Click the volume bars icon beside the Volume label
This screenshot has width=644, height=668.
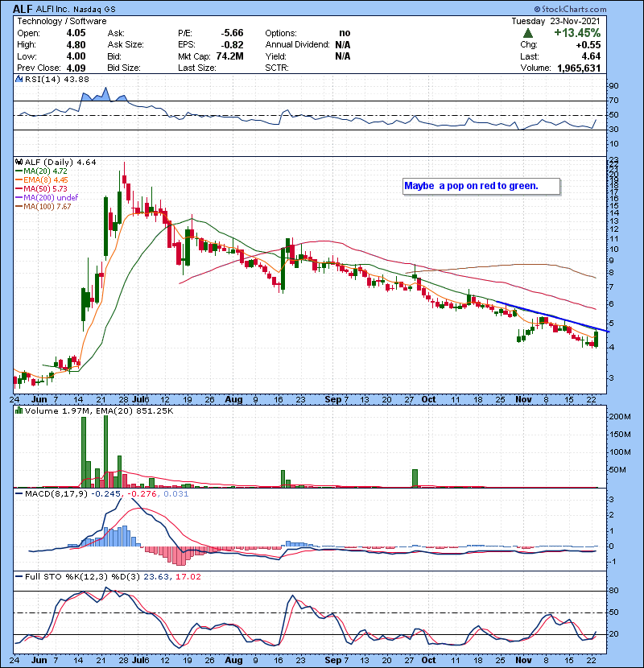(x=19, y=410)
